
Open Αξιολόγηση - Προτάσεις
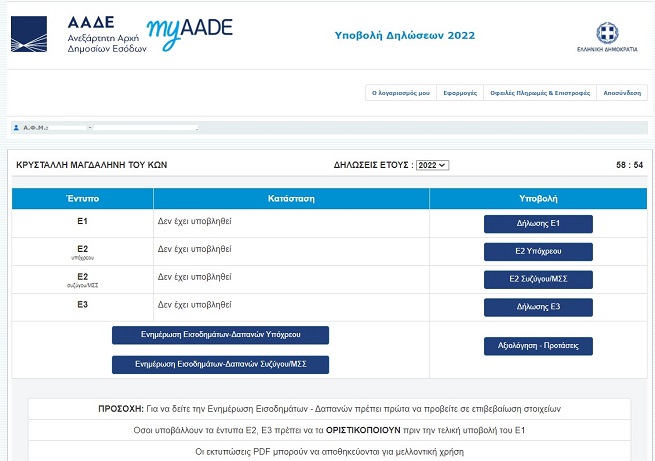pos(538,346)
